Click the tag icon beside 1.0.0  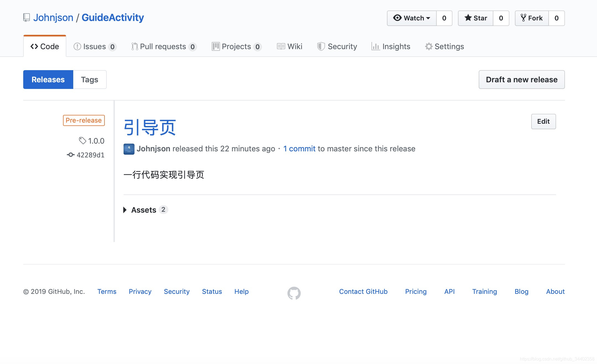pyautogui.click(x=83, y=141)
